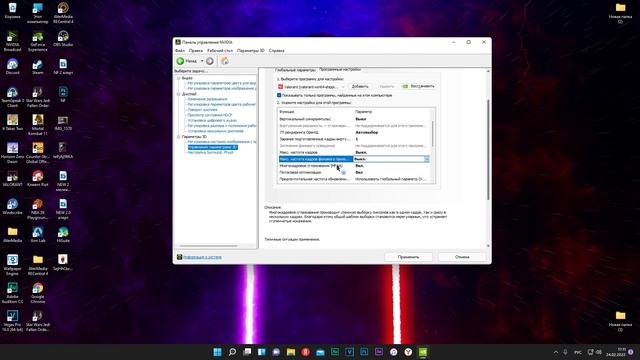This screenshot has height=360, width=640.
Task: Click the Добавить button
Action: 360,87
